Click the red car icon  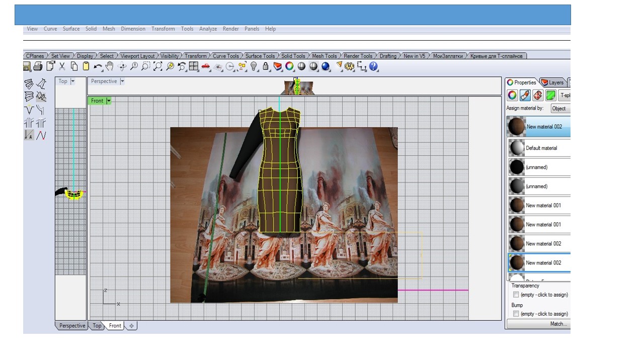(205, 66)
